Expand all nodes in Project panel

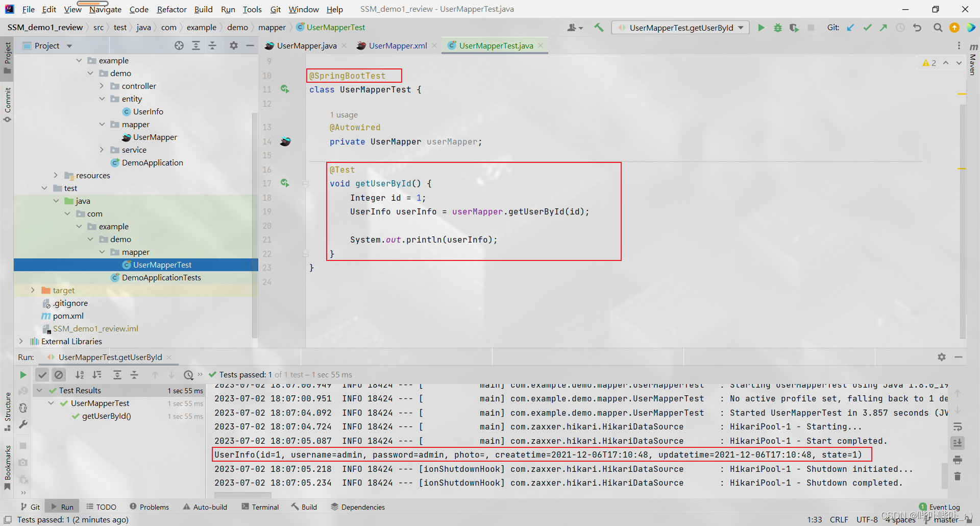pyautogui.click(x=195, y=45)
